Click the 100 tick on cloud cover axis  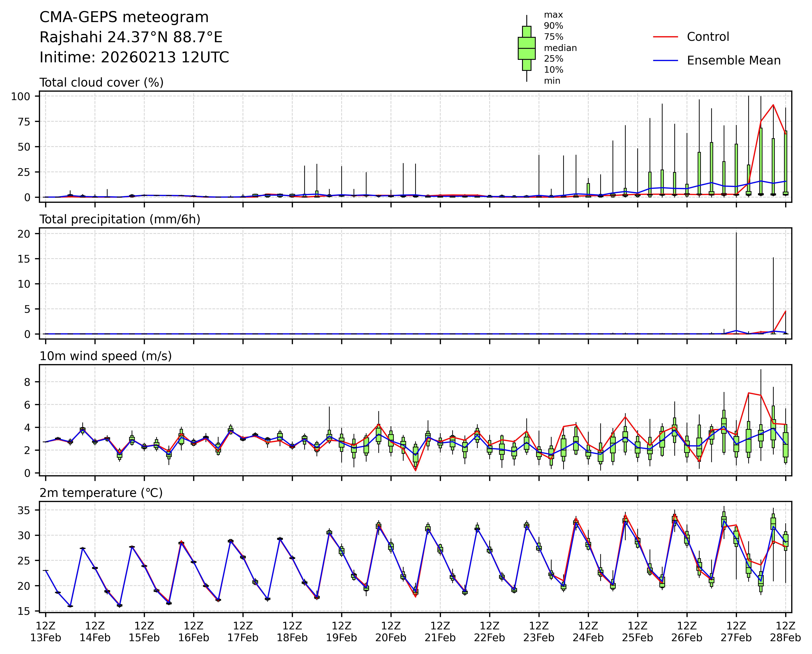click(x=20, y=96)
